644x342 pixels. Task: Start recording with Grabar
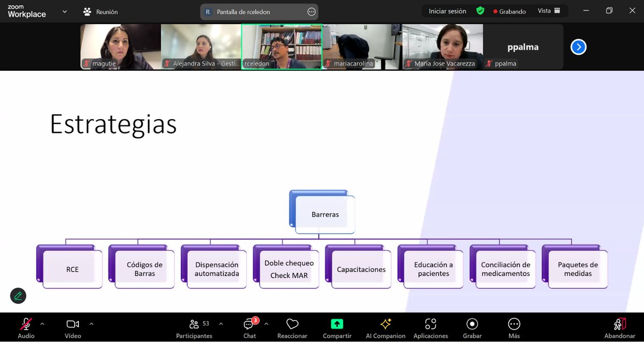[x=472, y=328]
